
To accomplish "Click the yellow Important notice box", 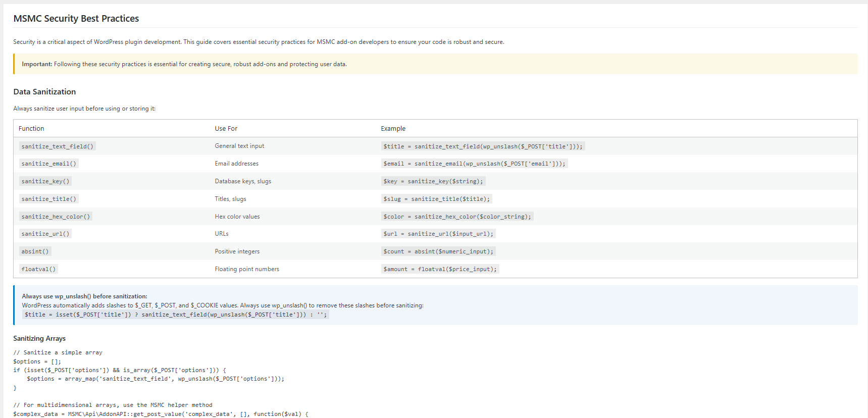I will [x=435, y=64].
